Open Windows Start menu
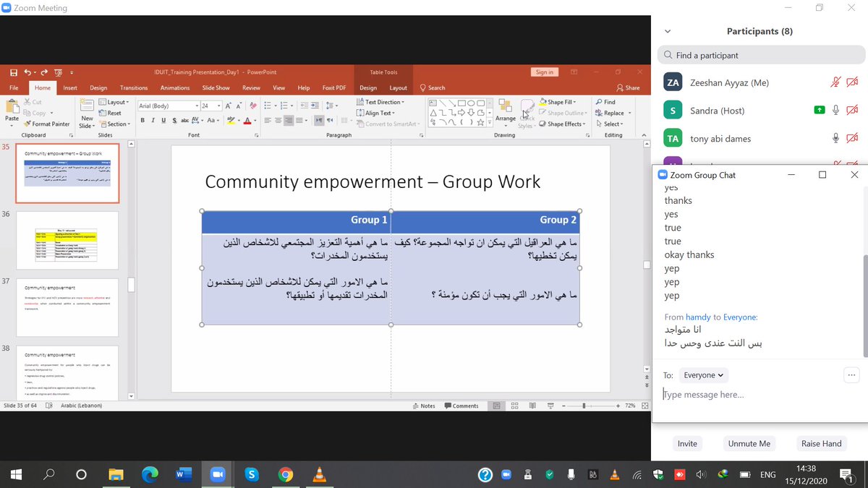Image resolution: width=868 pixels, height=488 pixels. 14,475
